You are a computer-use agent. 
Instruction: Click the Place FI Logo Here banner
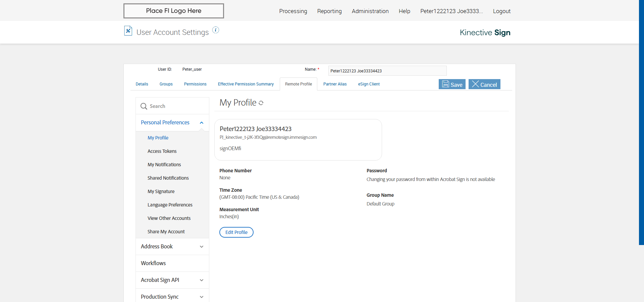(173, 11)
